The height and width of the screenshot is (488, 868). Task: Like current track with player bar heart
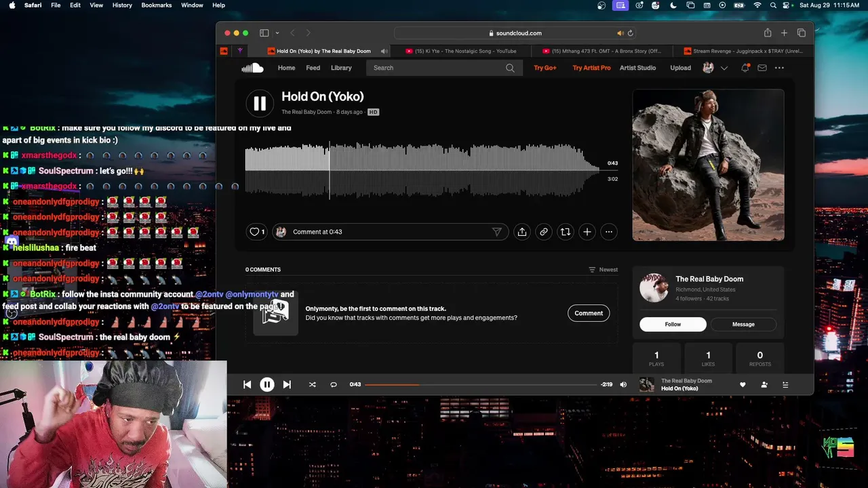tap(743, 385)
